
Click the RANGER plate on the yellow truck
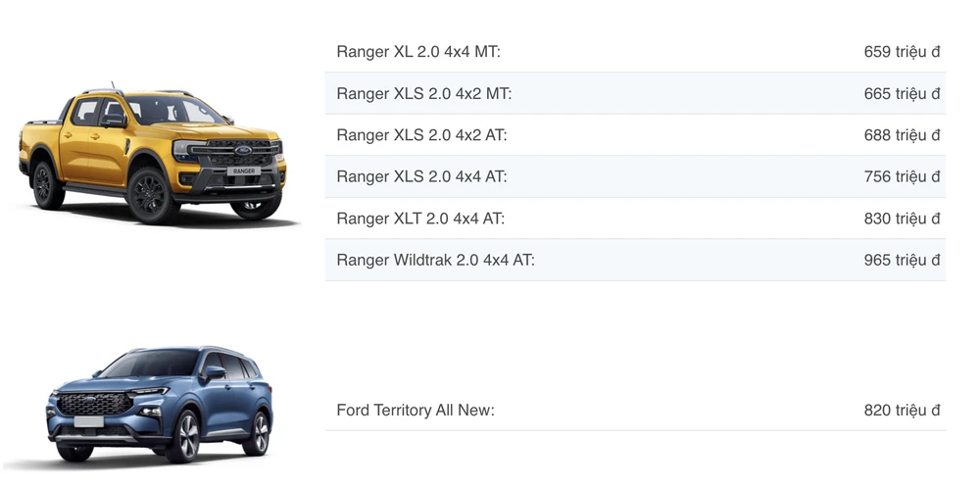coord(241,171)
